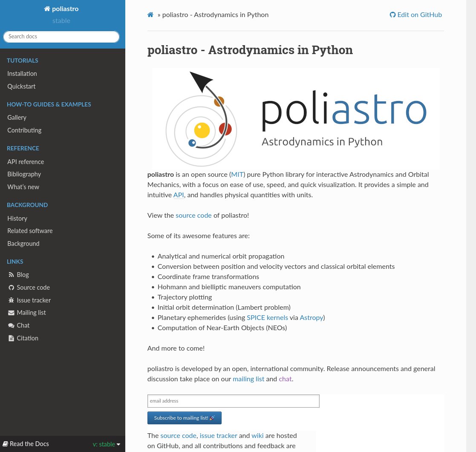Viewport: 476px width, 452px height.
Task: Open API reference
Action: 26,162
